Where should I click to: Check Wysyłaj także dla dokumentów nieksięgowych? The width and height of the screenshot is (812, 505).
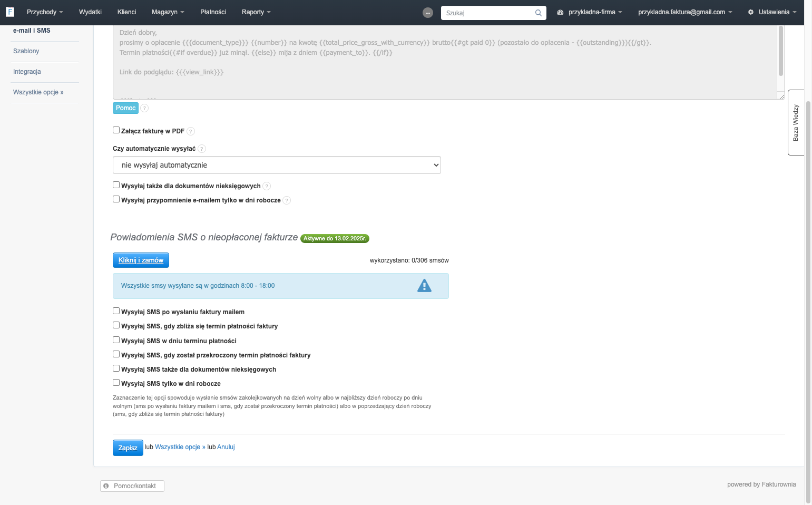click(116, 185)
